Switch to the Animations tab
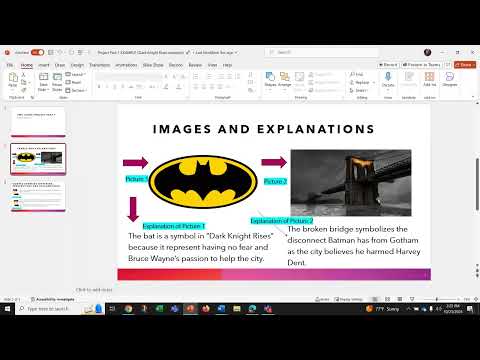The width and height of the screenshot is (480, 360). tap(126, 65)
